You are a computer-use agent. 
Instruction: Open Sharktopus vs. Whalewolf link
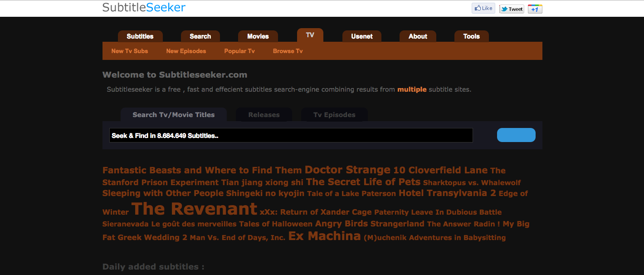point(472,183)
